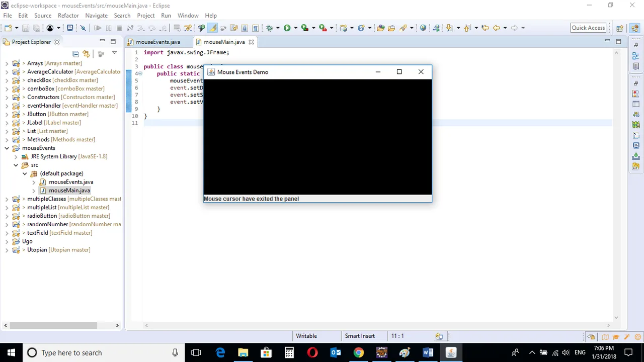Click Collapse All in Project Explorer

(75, 53)
